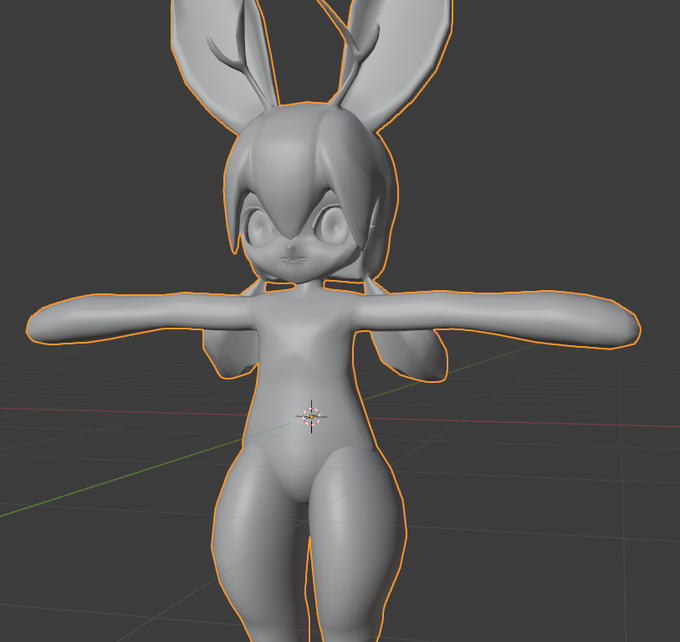This screenshot has width=680, height=642.
Task: Click the 3D cursor on the torso
Action: [311, 416]
